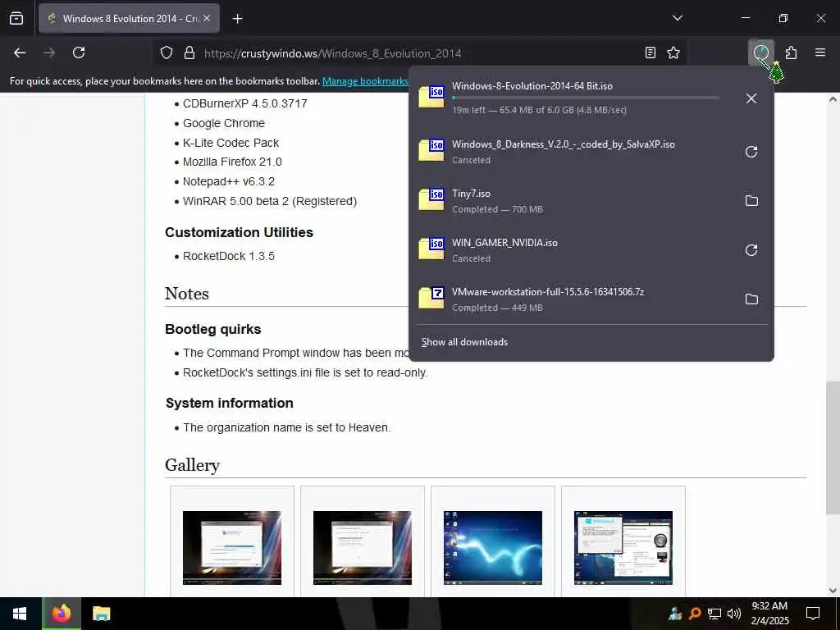Click the VMware 7z archive file icon

[431, 299]
